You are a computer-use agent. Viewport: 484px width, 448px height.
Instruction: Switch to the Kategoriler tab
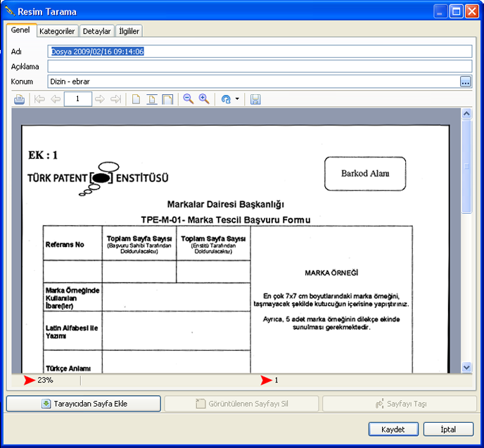[58, 31]
